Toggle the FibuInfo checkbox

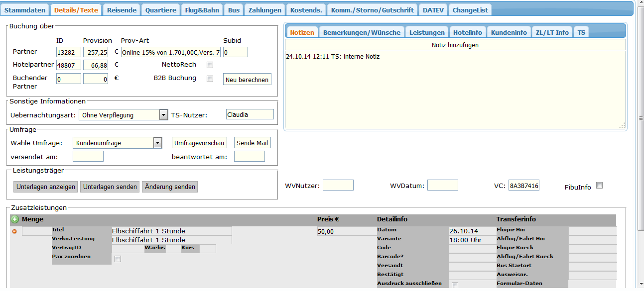(x=600, y=186)
